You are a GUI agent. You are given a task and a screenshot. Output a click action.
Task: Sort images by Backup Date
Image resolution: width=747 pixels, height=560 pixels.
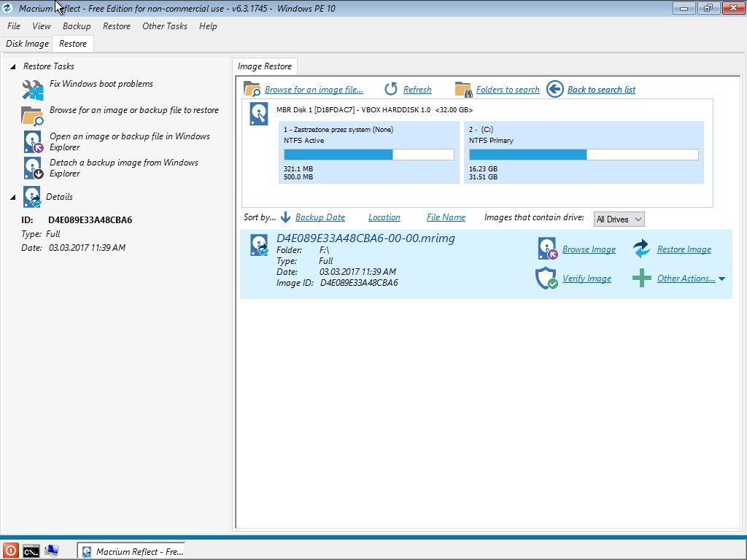point(320,217)
